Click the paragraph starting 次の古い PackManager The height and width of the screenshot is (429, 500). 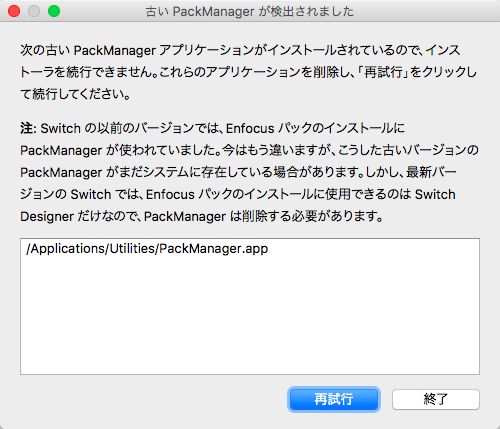[249, 72]
